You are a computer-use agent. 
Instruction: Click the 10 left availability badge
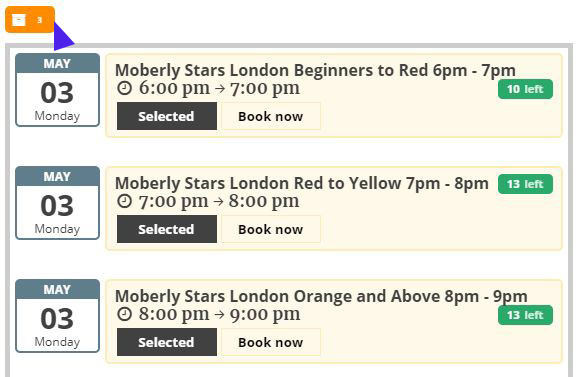tap(525, 89)
